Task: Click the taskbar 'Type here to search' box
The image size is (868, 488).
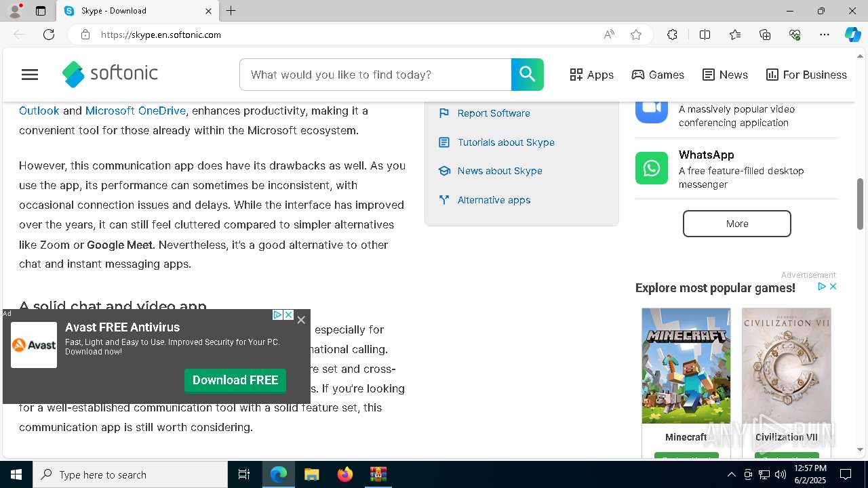Action: tap(130, 474)
